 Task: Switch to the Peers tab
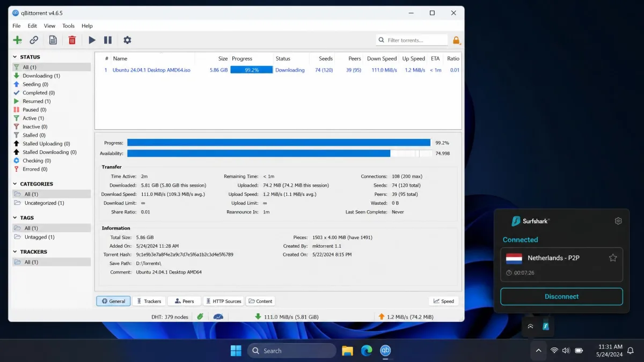pyautogui.click(x=184, y=301)
